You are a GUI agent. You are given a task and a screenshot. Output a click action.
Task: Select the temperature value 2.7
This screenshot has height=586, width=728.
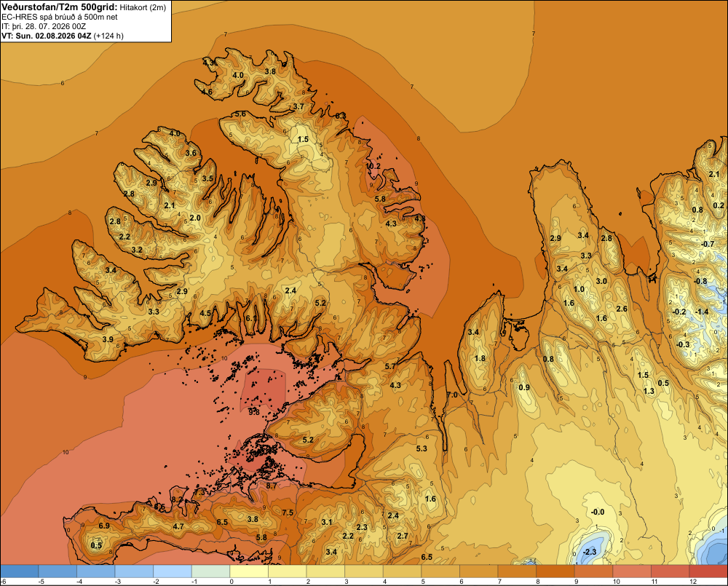click(403, 536)
